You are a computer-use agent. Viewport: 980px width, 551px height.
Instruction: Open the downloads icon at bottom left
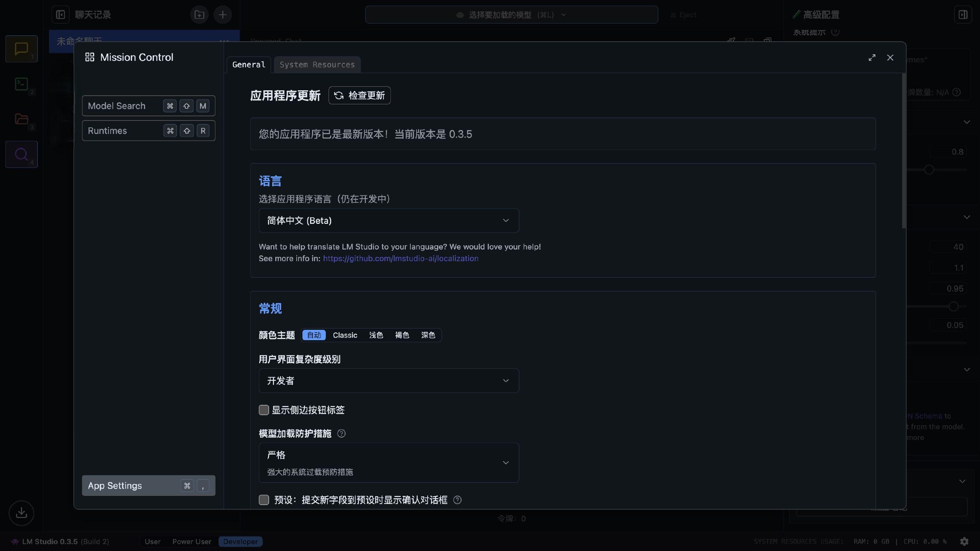pyautogui.click(x=21, y=513)
